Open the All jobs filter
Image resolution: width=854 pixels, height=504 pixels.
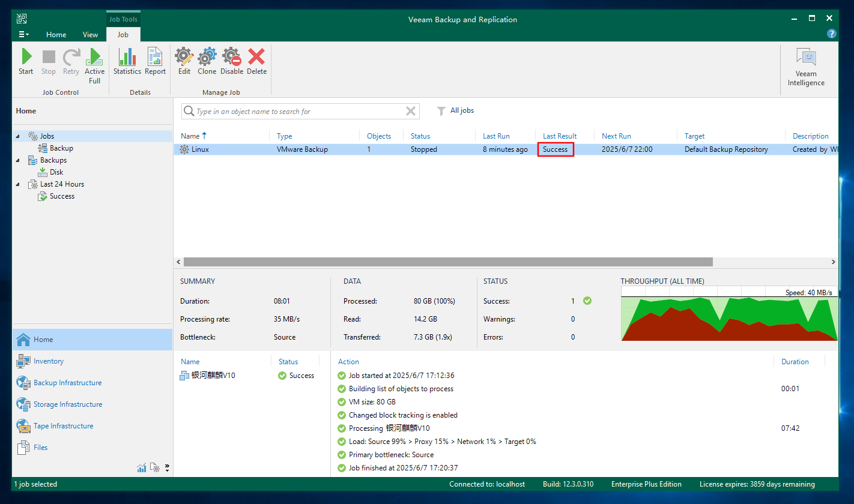pos(455,110)
